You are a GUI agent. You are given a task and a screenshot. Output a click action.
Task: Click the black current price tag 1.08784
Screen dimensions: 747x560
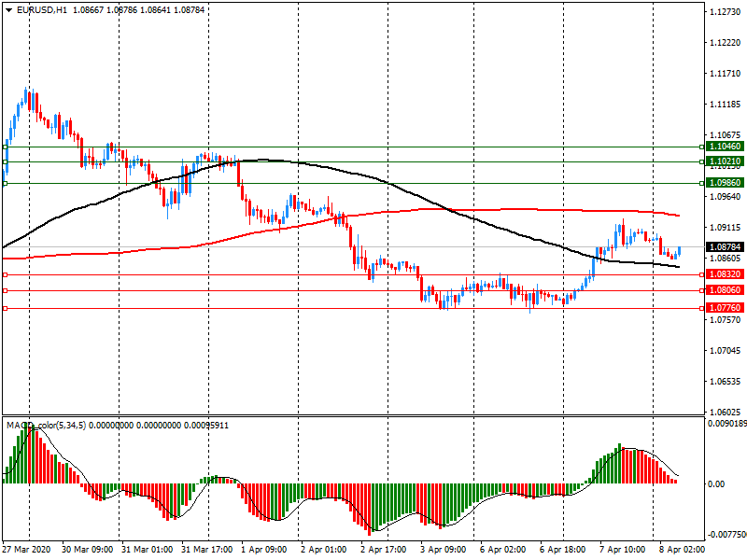[x=725, y=247]
